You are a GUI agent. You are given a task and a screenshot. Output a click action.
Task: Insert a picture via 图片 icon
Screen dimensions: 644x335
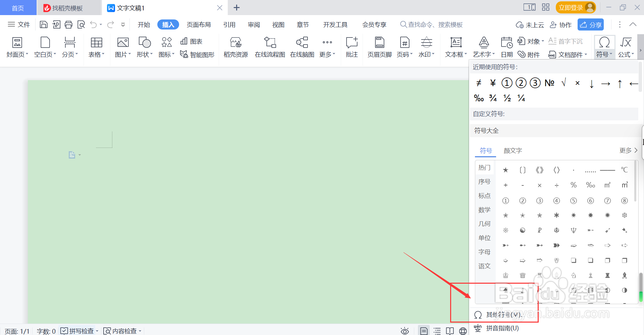tap(123, 47)
